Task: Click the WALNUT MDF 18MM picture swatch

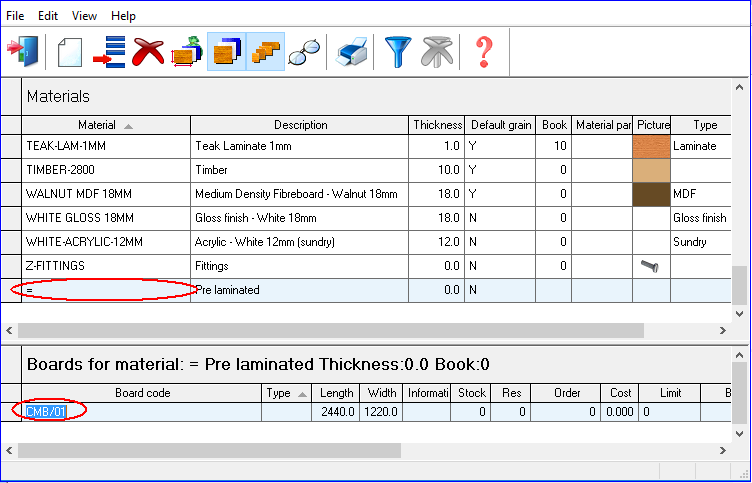Action: [651, 194]
